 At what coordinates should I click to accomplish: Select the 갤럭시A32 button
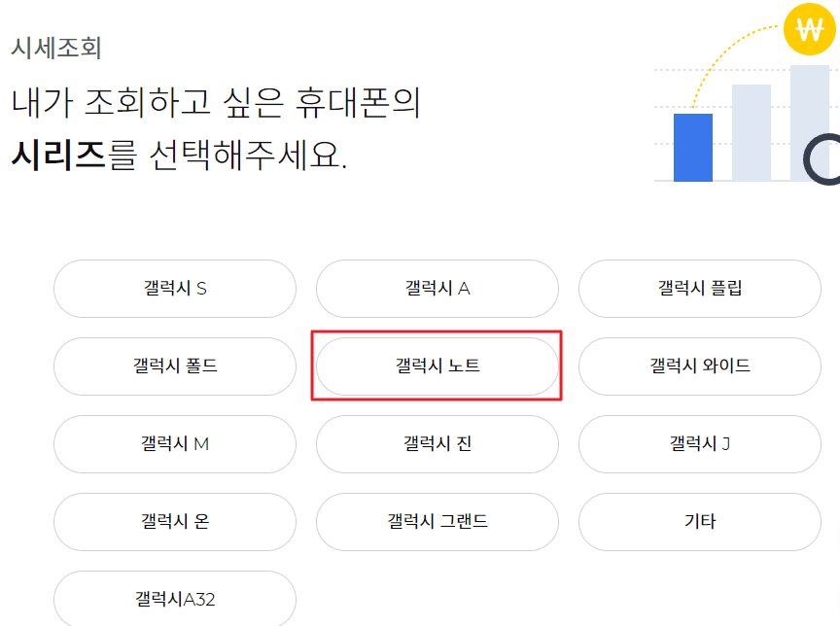[174, 600]
